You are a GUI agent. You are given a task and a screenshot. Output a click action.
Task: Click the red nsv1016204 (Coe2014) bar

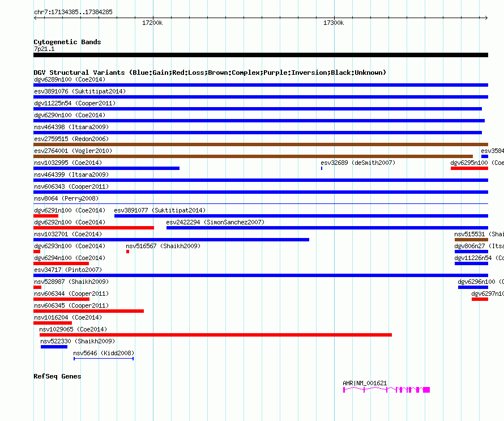tap(53, 323)
